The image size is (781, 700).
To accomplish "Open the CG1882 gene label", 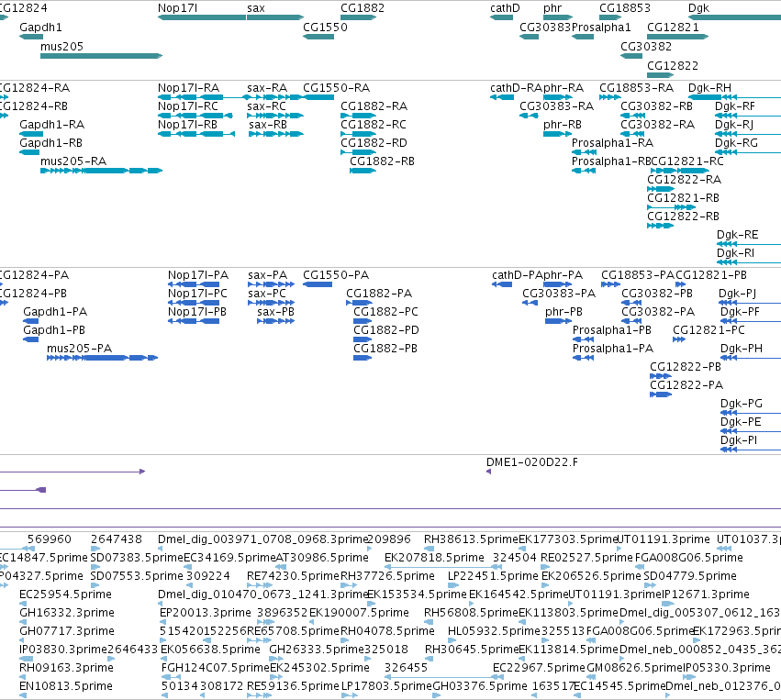I will tap(363, 8).
